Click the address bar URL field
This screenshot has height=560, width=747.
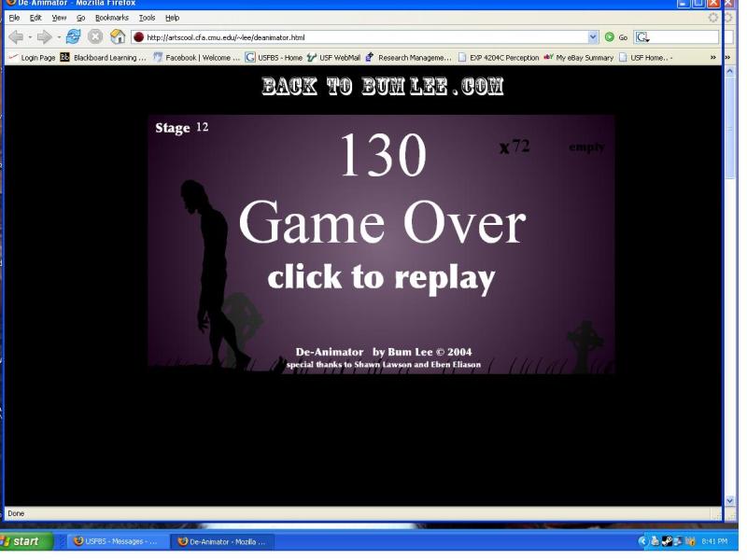pyautogui.click(x=366, y=37)
